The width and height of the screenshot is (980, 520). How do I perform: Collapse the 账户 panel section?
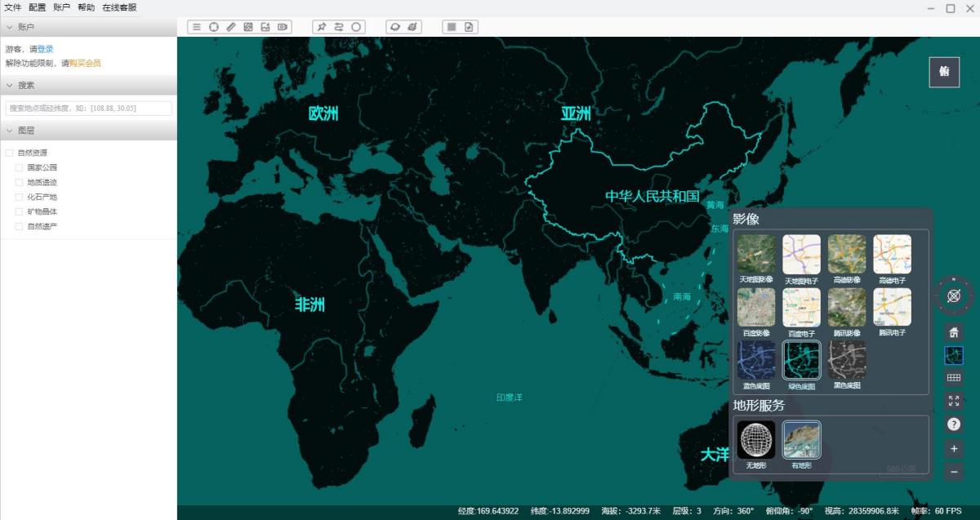tap(10, 28)
